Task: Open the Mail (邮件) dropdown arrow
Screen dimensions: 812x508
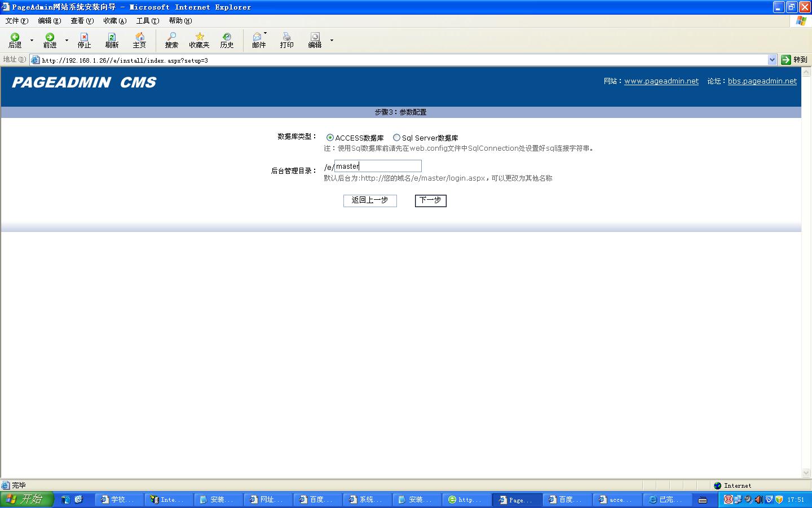Action: (265, 33)
